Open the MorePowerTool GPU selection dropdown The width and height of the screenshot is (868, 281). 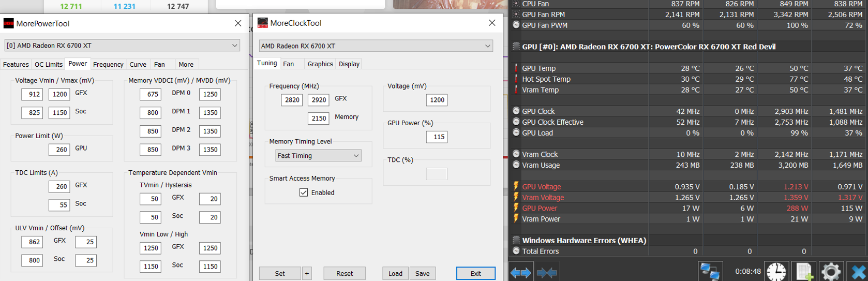coord(122,46)
